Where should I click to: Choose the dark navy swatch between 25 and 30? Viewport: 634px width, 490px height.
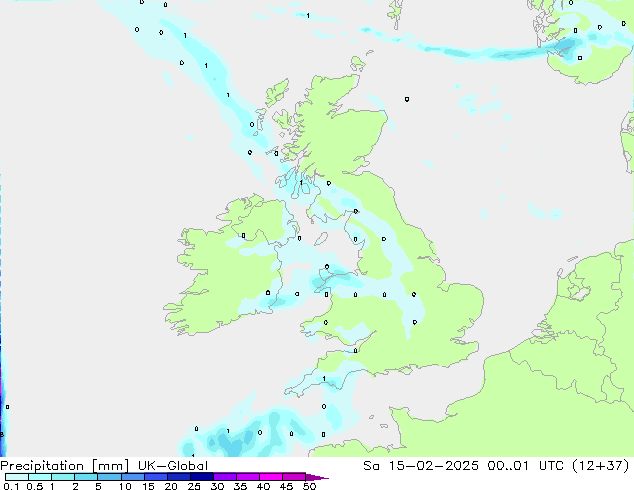tap(202, 477)
